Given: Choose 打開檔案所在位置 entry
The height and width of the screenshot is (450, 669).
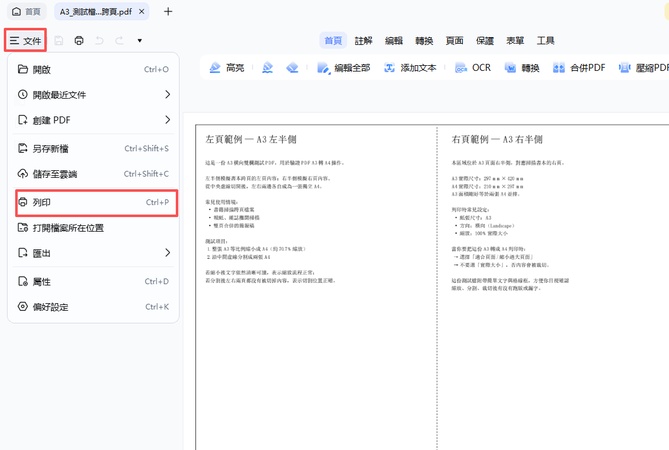Looking at the screenshot, I should pos(93,228).
